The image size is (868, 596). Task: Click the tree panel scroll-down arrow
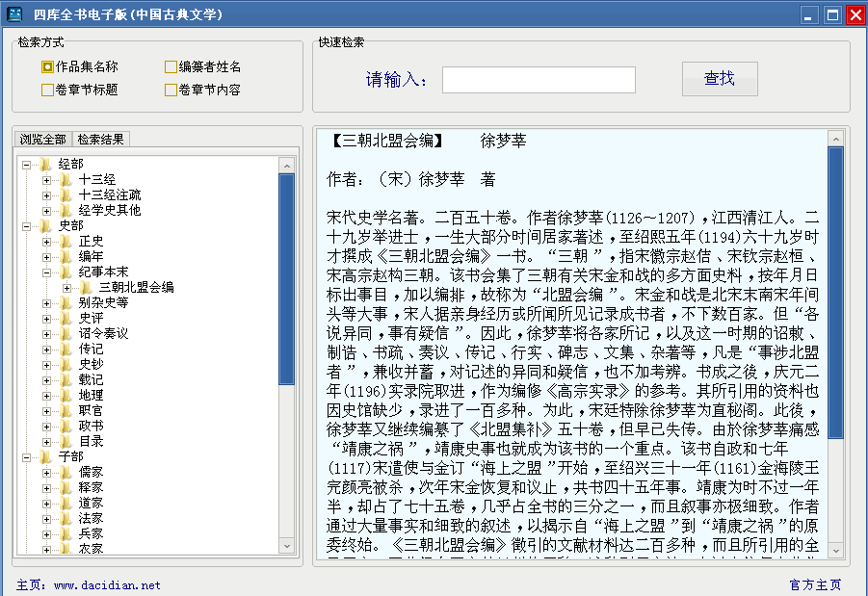click(286, 546)
